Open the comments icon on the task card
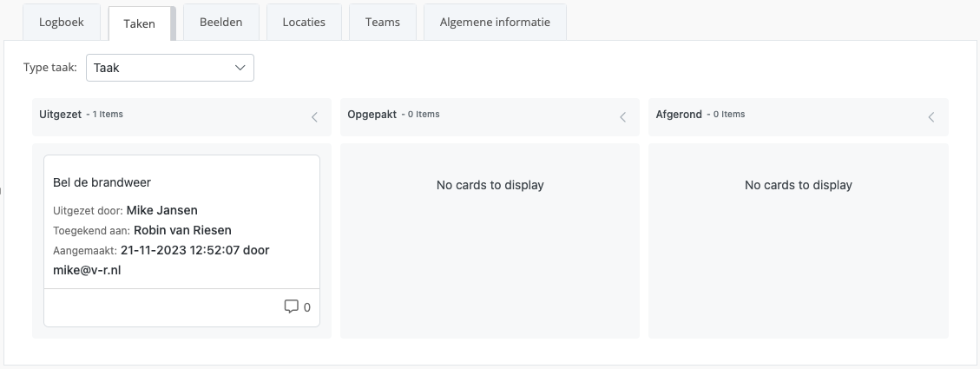The image size is (980, 369). 291,306
